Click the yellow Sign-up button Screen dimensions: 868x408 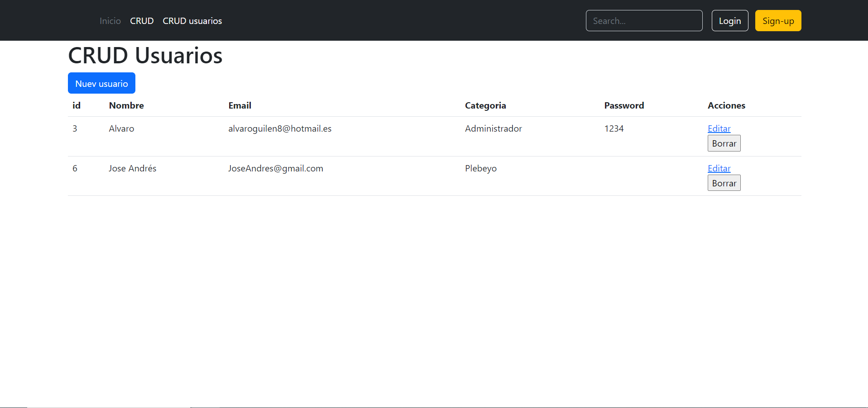click(778, 20)
